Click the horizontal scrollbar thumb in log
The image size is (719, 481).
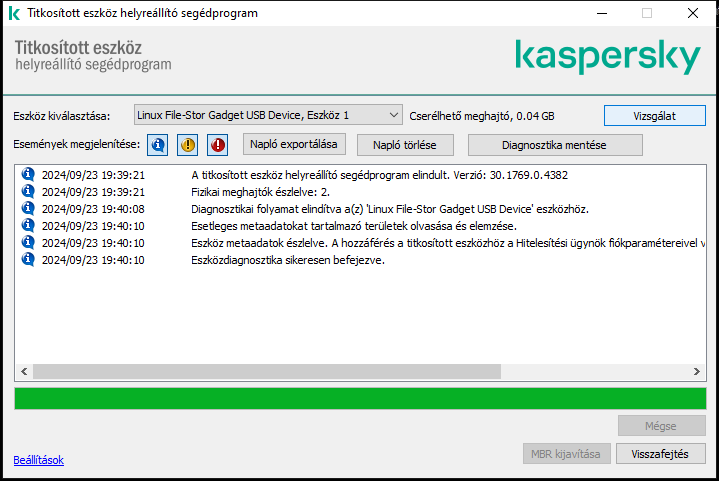click(x=267, y=371)
